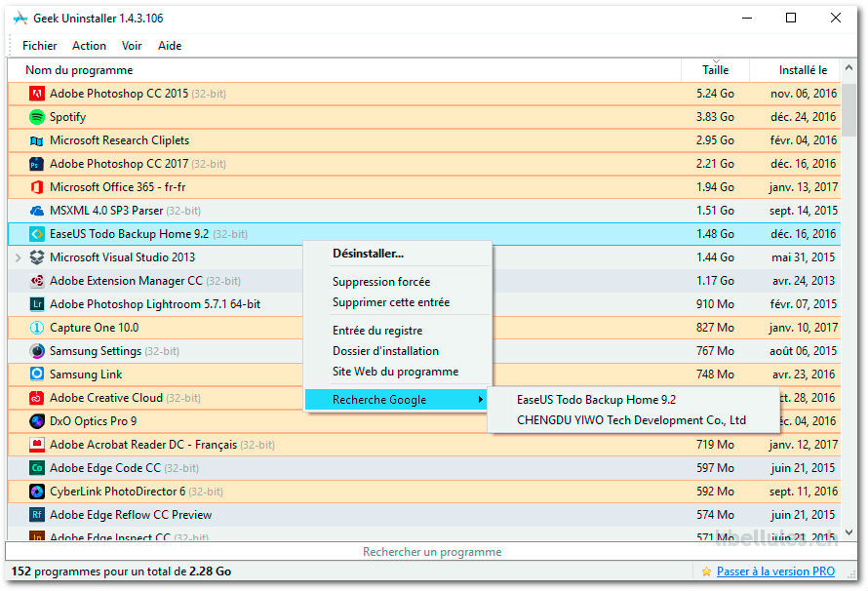
Task: Click the 5.24 Go size value
Action: [715, 94]
